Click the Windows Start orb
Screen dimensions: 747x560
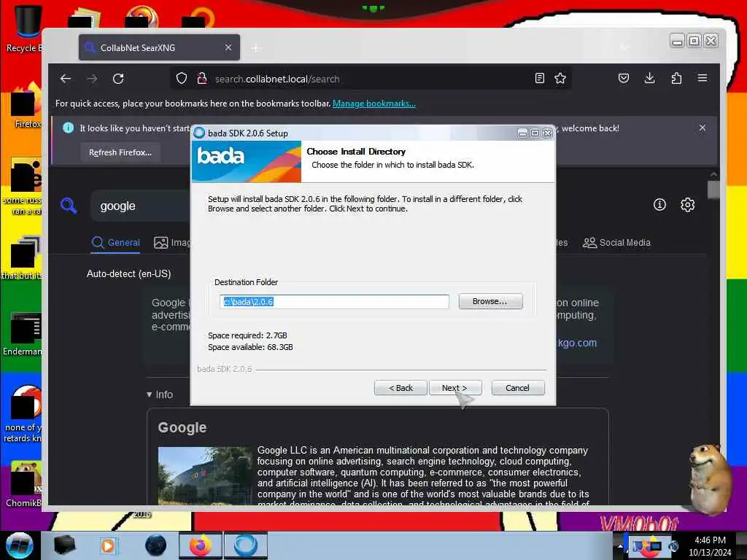coord(20,545)
